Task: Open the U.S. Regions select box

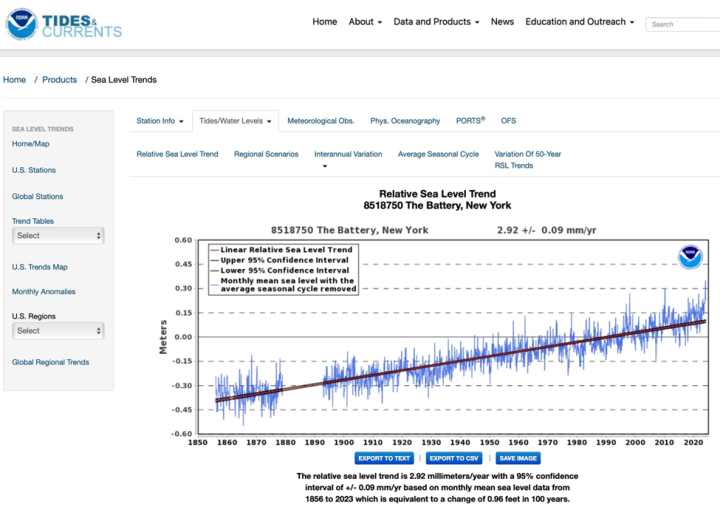Action: click(x=58, y=331)
